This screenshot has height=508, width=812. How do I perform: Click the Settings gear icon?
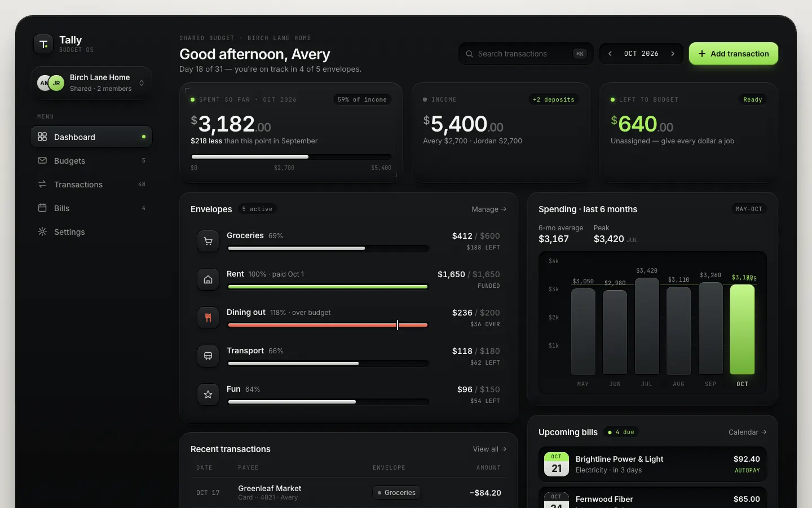[42, 231]
